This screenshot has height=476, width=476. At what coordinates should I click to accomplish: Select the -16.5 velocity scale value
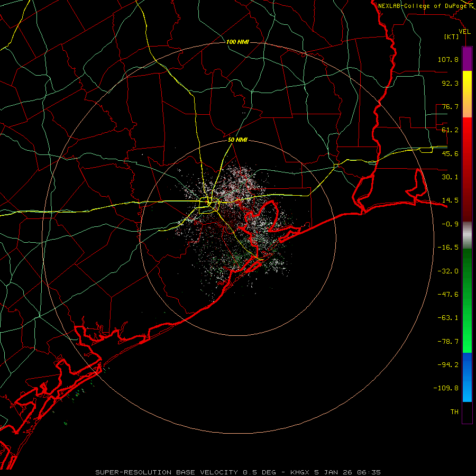tap(448, 248)
